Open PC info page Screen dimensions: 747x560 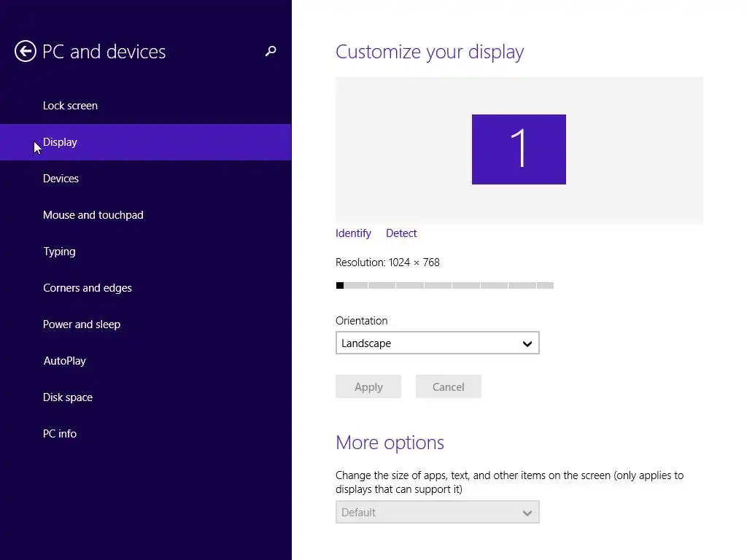tap(146, 433)
